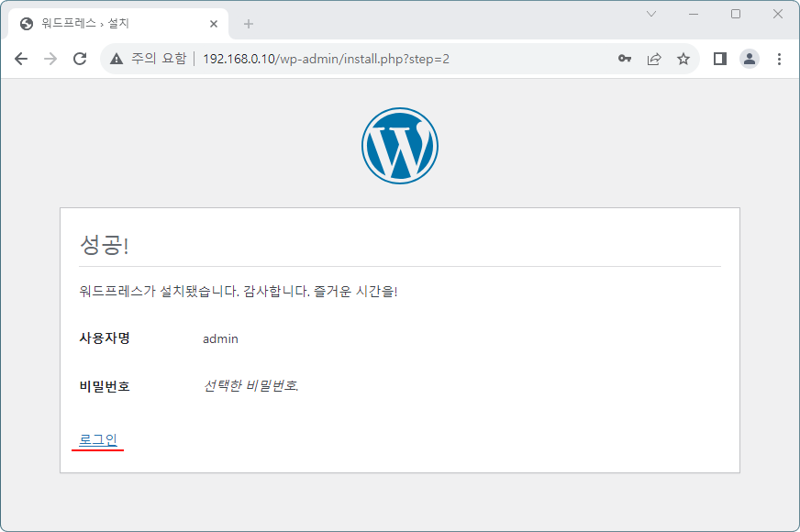
Task: Focus the address bar URL
Action: click(326, 59)
